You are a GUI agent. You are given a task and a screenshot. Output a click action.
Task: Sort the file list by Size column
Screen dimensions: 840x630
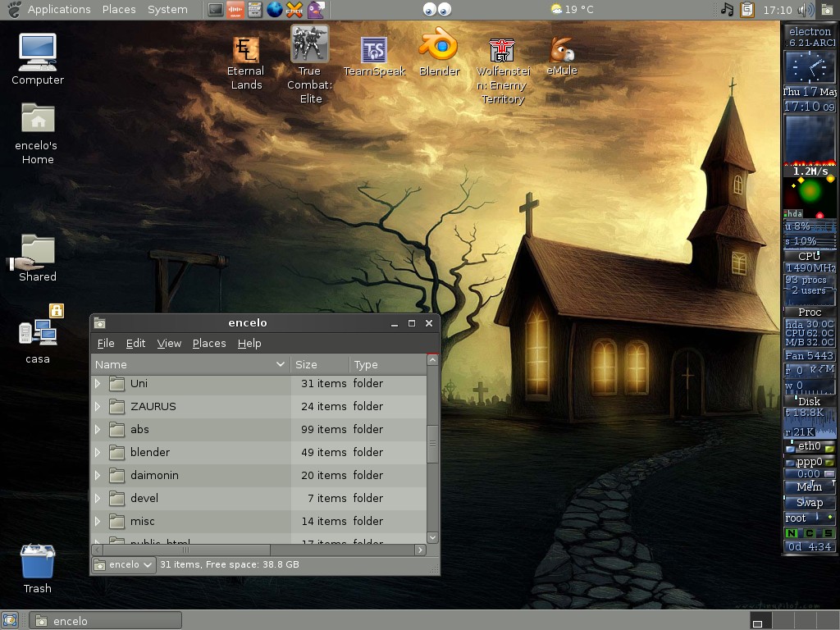pos(319,364)
